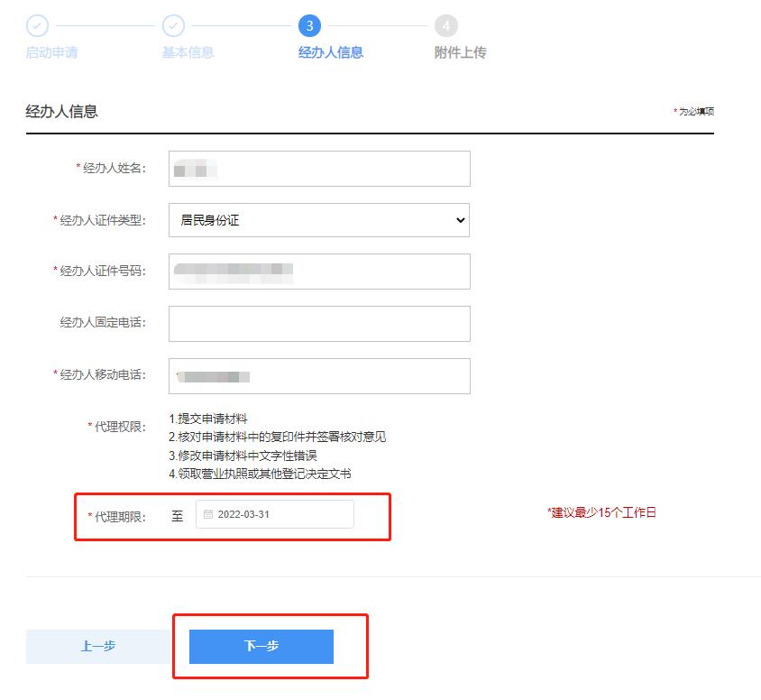Screen dimensions: 761x700
Task: Click the step 4 附件上传 circle indicator
Action: coord(445,27)
